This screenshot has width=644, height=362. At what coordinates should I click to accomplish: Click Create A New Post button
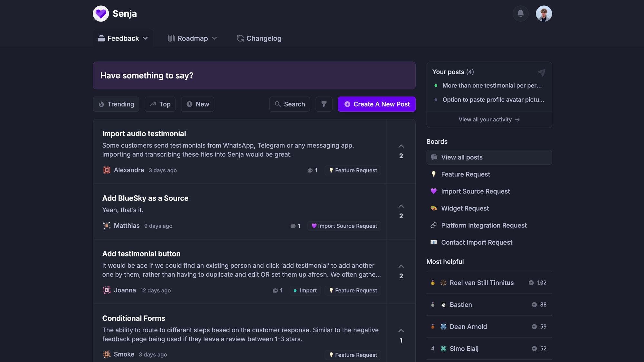376,104
